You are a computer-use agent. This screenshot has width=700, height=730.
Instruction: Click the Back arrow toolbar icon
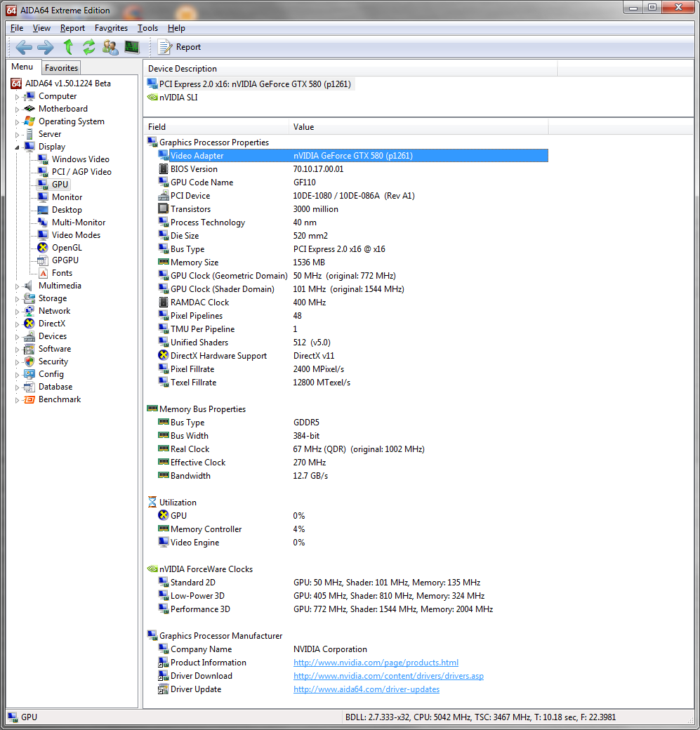coord(24,47)
